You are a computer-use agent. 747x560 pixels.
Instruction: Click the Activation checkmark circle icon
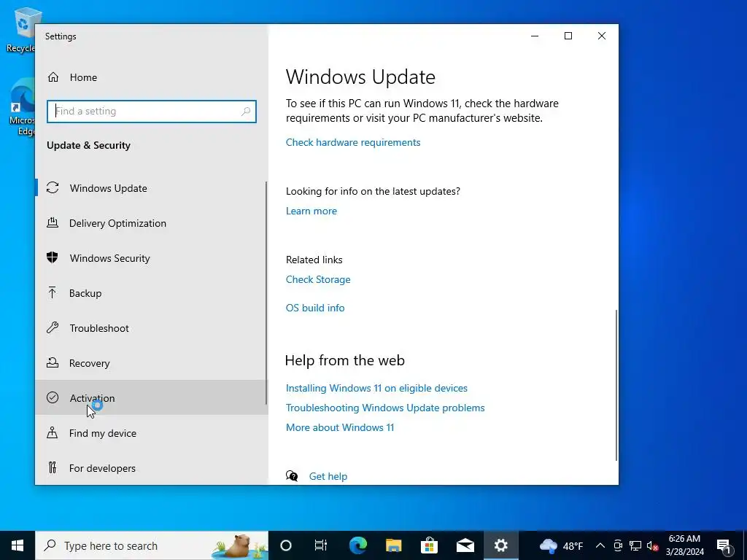[x=53, y=397]
